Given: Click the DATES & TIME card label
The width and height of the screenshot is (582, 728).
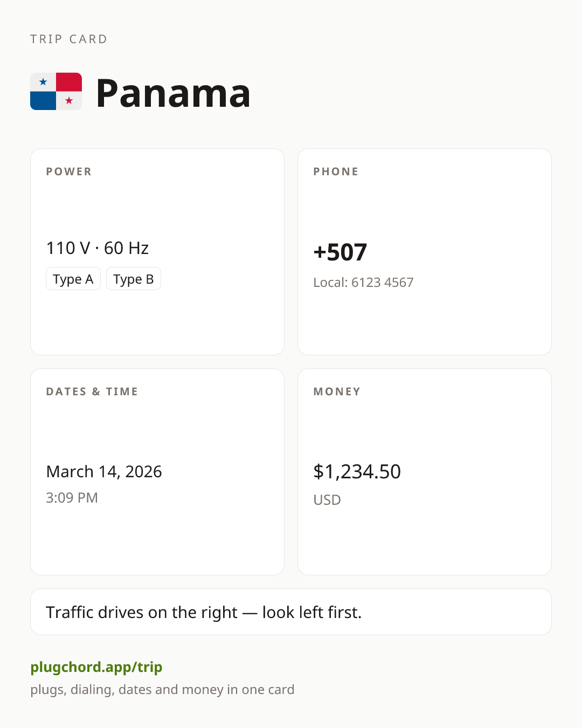Looking at the screenshot, I should (92, 392).
